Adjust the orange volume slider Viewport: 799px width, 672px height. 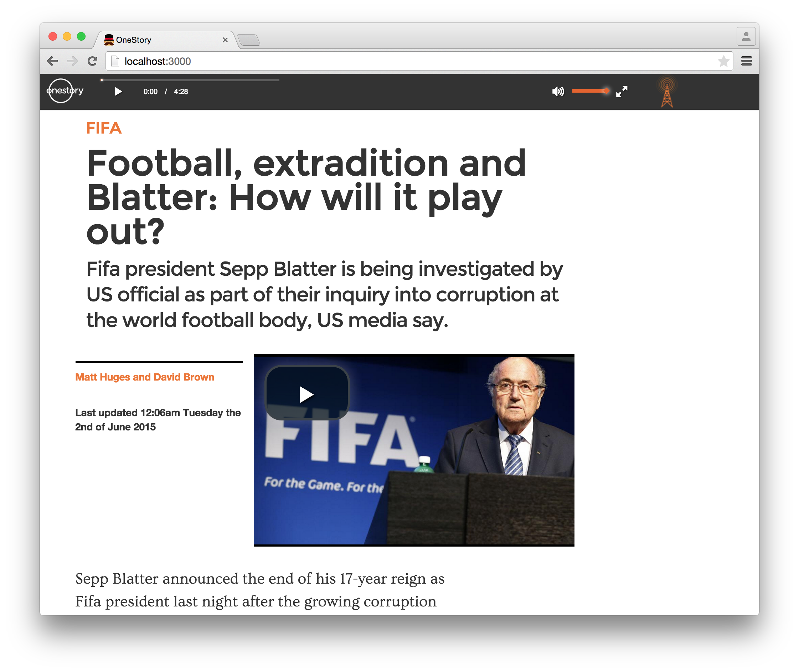[591, 91]
